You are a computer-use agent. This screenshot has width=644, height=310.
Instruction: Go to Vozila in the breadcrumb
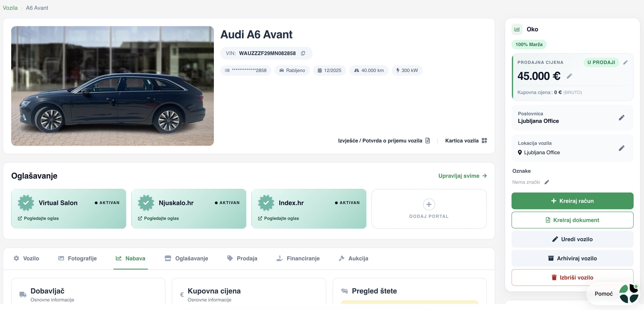pos(10,8)
